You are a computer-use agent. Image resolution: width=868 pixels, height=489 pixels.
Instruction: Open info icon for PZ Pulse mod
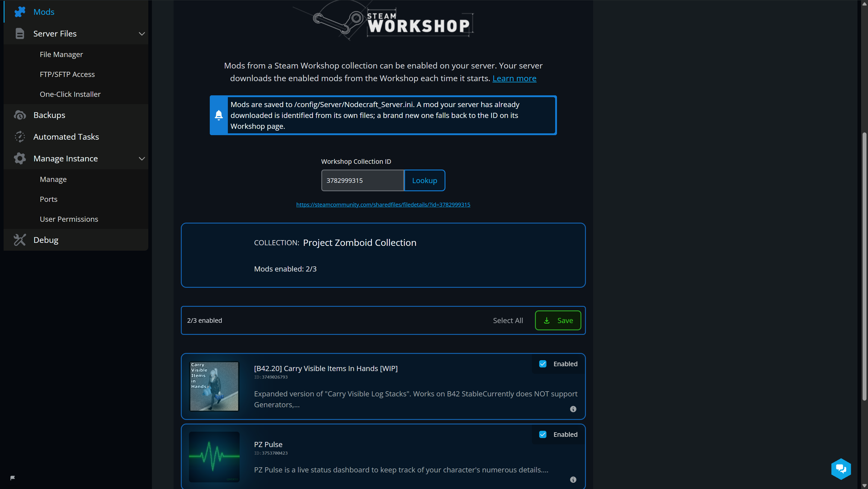[x=573, y=480]
